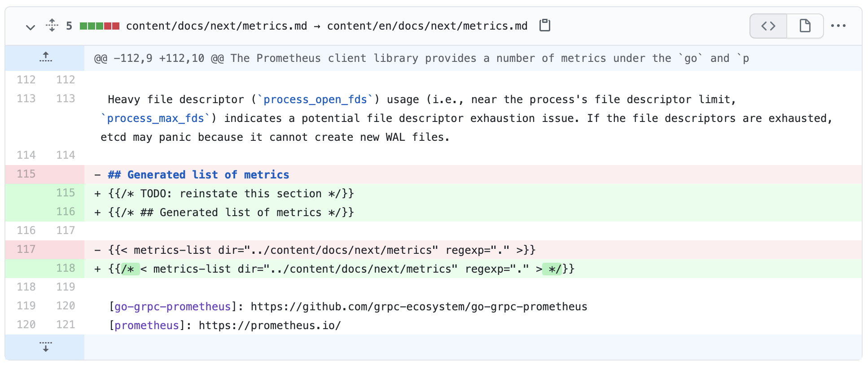Click the diffstat colored squares indicator
This screenshot has width=868, height=365.
(x=100, y=26)
